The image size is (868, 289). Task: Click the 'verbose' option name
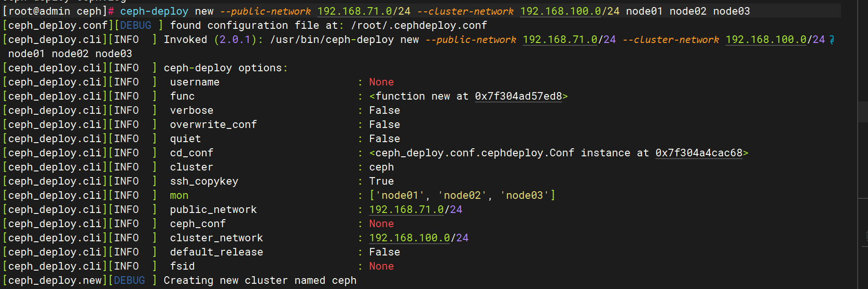point(192,110)
